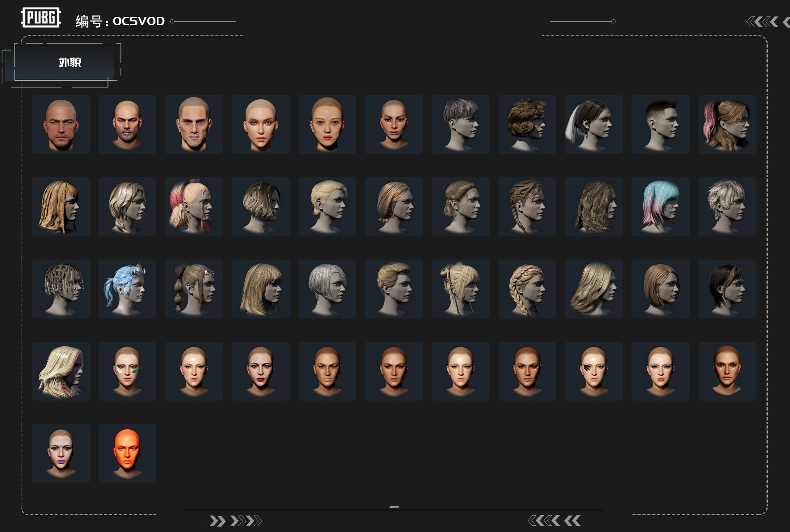Pick the long dark brown wavy hair
Viewport: 790px width, 532px height.
click(x=594, y=207)
